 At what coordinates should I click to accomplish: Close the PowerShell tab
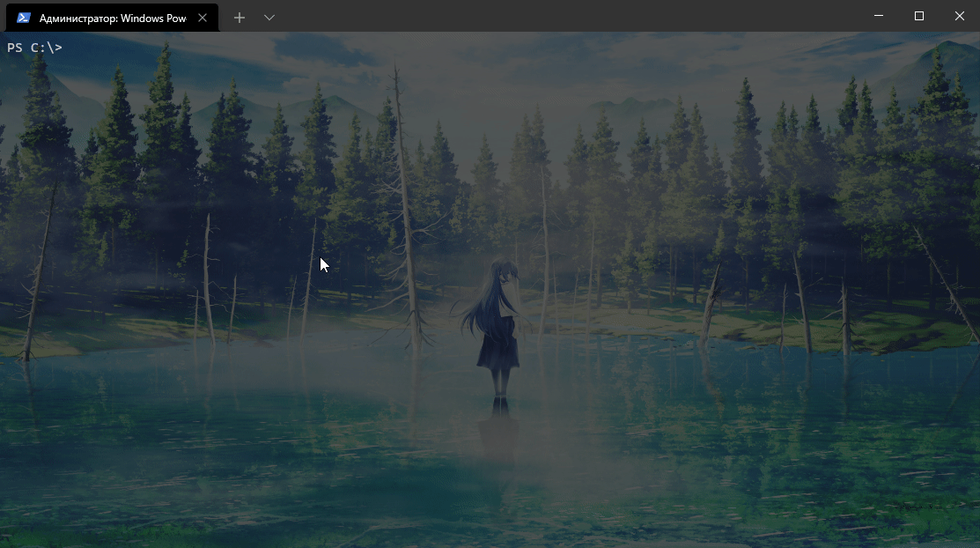tap(203, 19)
